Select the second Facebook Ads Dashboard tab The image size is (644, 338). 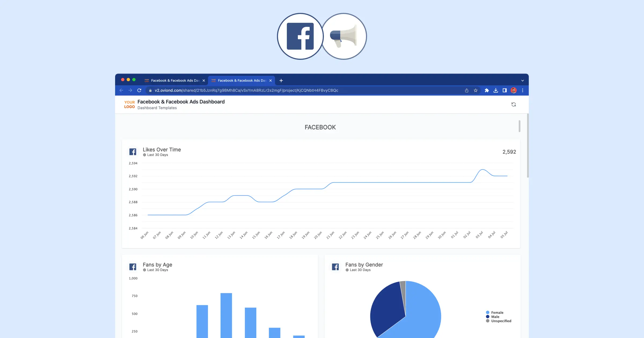click(241, 80)
